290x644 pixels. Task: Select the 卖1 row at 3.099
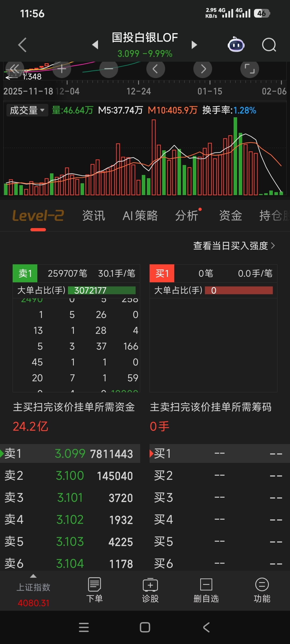pyautogui.click(x=70, y=453)
